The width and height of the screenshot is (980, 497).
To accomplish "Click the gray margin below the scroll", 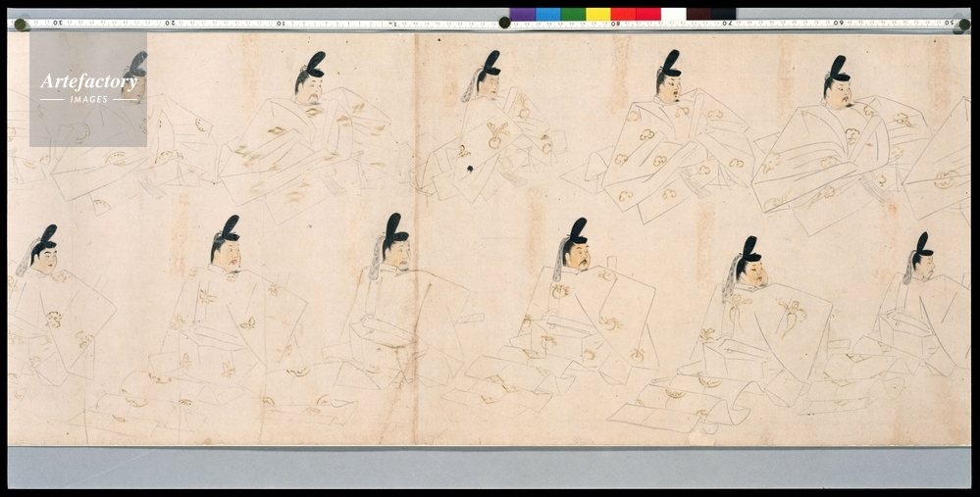I will (x=490, y=467).
